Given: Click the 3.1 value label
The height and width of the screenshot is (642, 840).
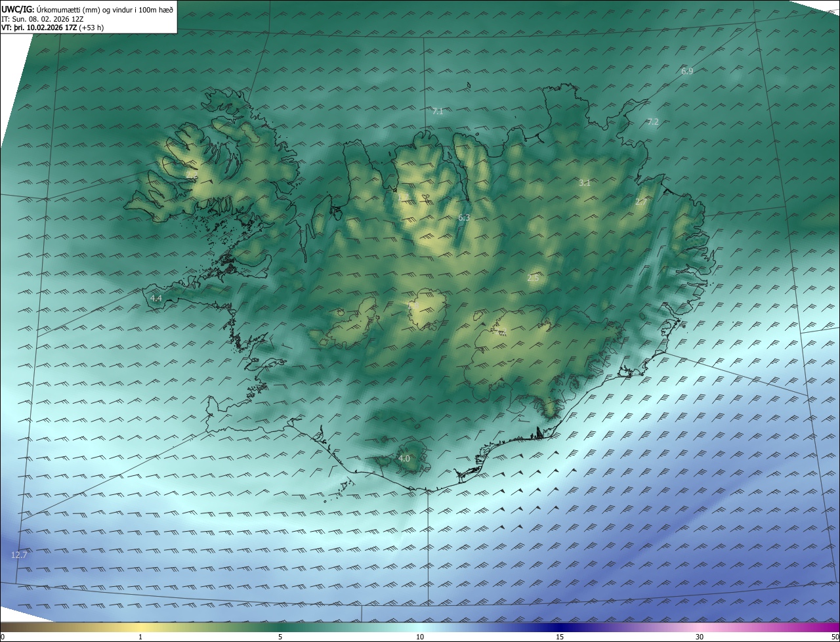Looking at the screenshot, I should 585,183.
